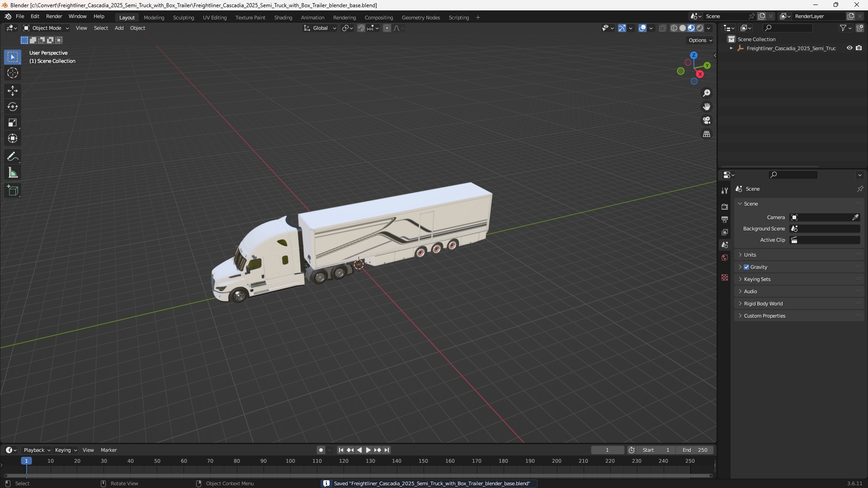Open the Object Mode dropdown

pyautogui.click(x=46, y=28)
